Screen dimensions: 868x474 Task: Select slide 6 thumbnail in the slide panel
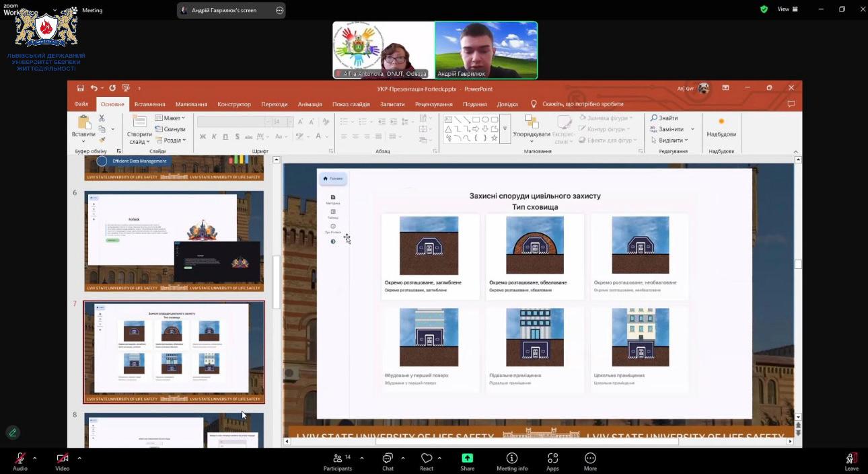174,241
